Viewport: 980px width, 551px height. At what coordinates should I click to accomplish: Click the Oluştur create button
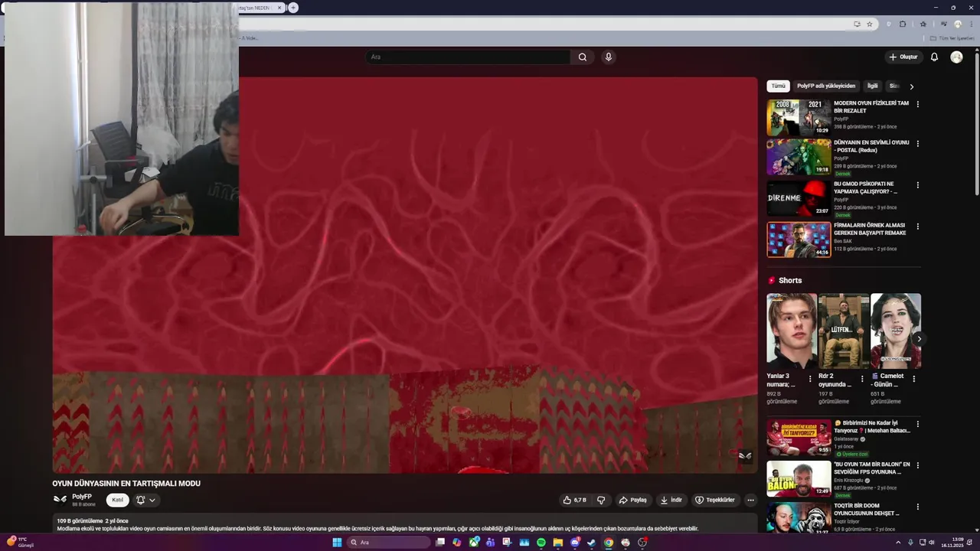click(x=903, y=57)
